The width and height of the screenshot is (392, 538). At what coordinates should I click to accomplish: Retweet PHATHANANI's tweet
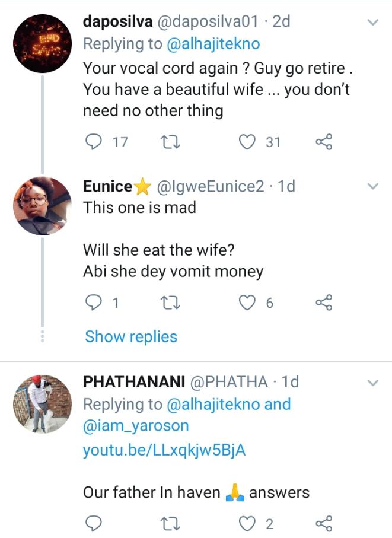click(170, 524)
